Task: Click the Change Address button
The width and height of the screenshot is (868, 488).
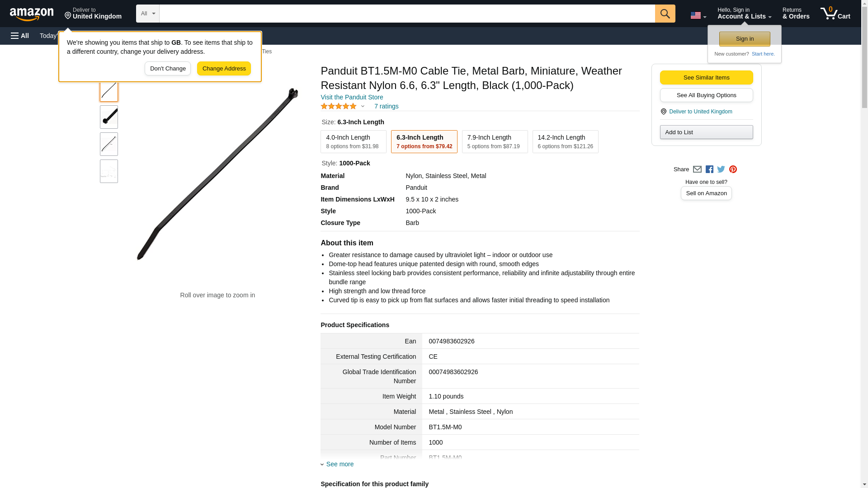Action: pyautogui.click(x=224, y=69)
